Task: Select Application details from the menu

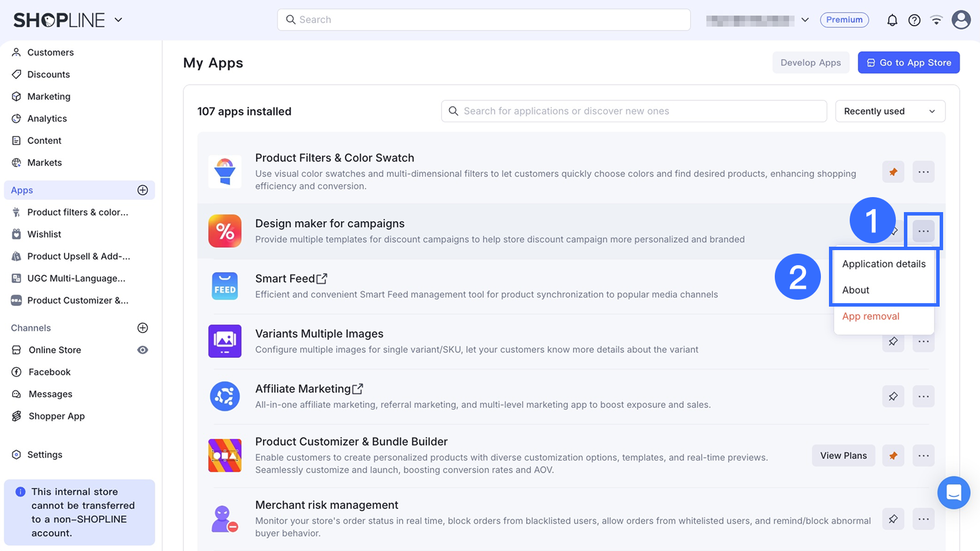Action: 884,264
